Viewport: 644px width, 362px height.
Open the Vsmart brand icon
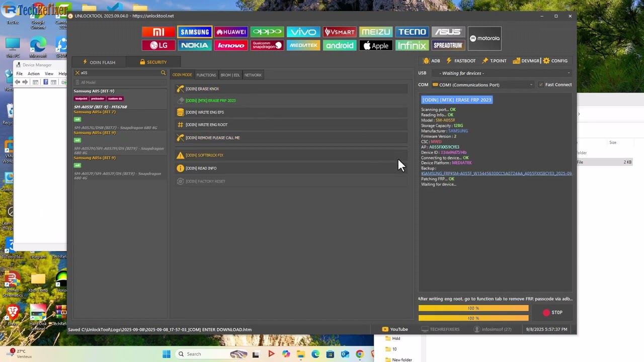[340, 32]
